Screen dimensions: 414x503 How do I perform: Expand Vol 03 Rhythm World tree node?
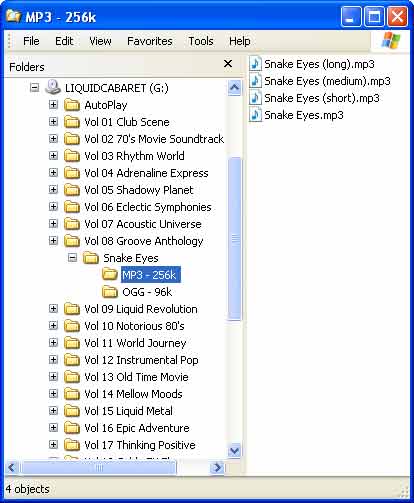pyautogui.click(x=53, y=156)
